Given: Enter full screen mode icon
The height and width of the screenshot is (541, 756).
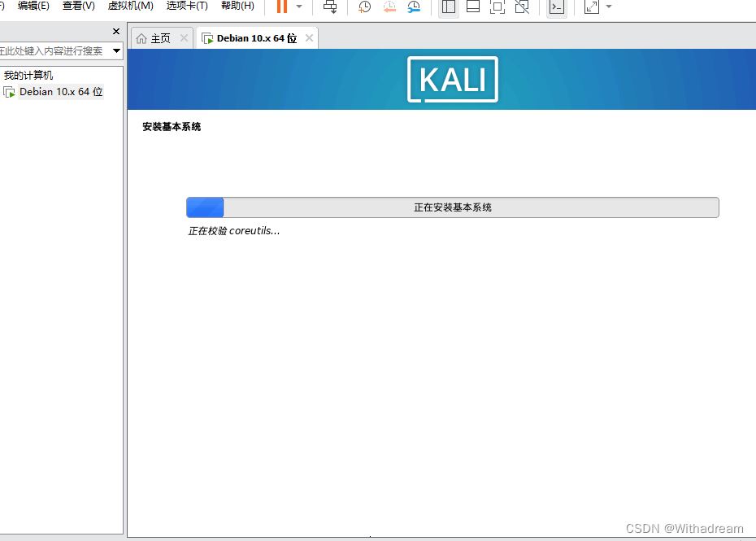Looking at the screenshot, I should 497,7.
